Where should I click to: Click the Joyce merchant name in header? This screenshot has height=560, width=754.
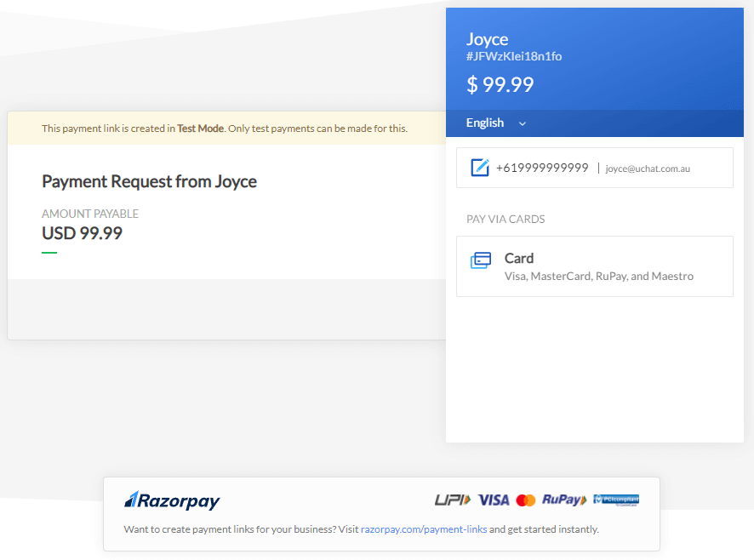tap(487, 39)
